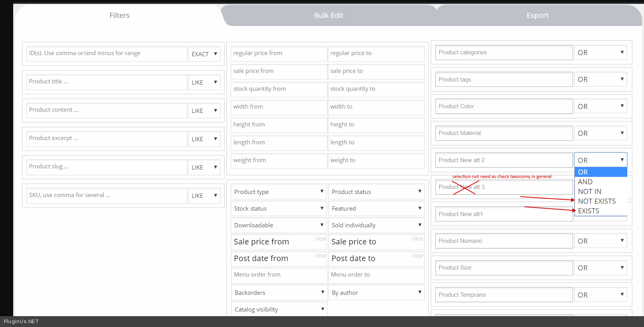Pick the NOT EXISTS option
The height and width of the screenshot is (327, 644).
pos(597,201)
